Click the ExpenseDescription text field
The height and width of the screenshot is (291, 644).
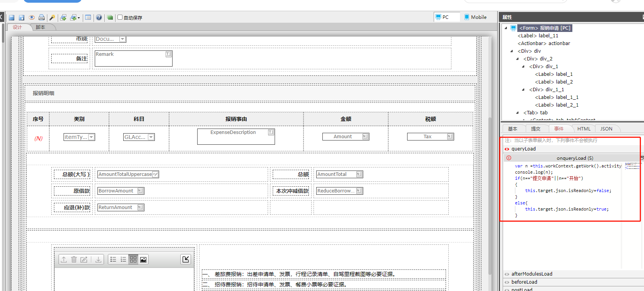click(x=236, y=137)
